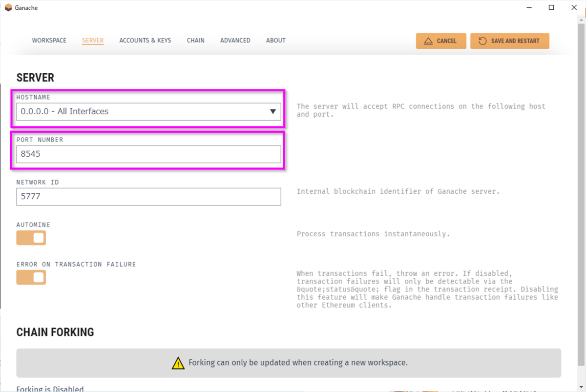The width and height of the screenshot is (586, 392).
Task: Click Save and Restart button
Action: coord(510,41)
